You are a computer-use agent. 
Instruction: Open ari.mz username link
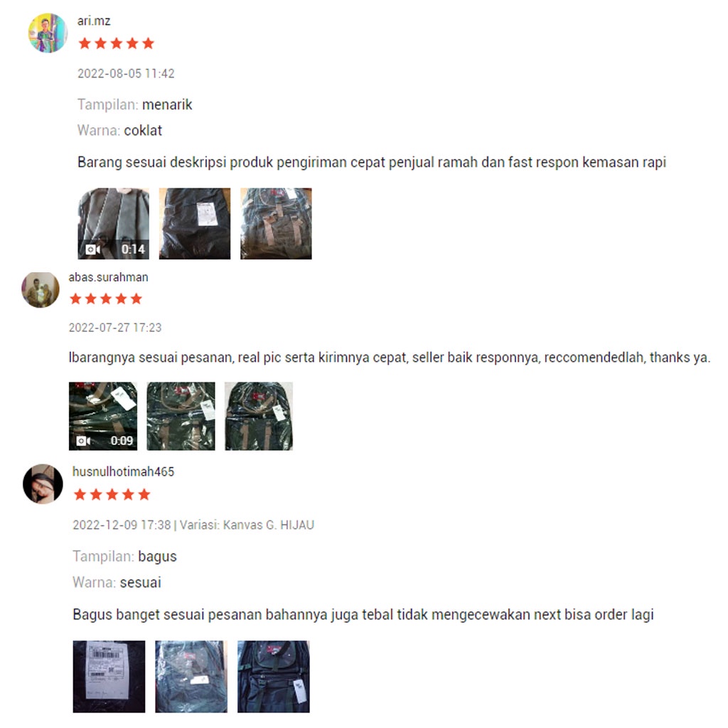coord(94,21)
